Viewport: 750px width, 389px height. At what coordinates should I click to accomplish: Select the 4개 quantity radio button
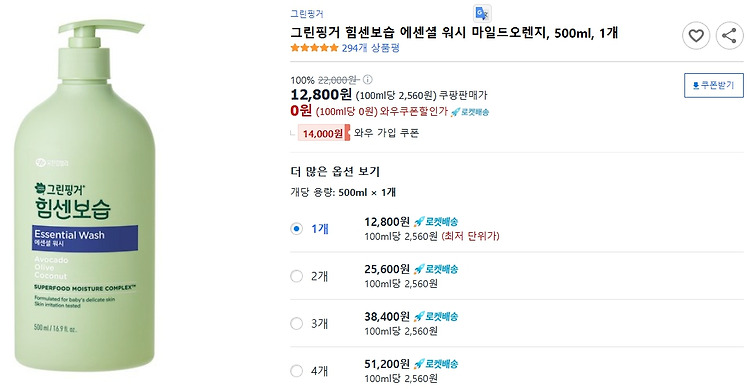297,371
